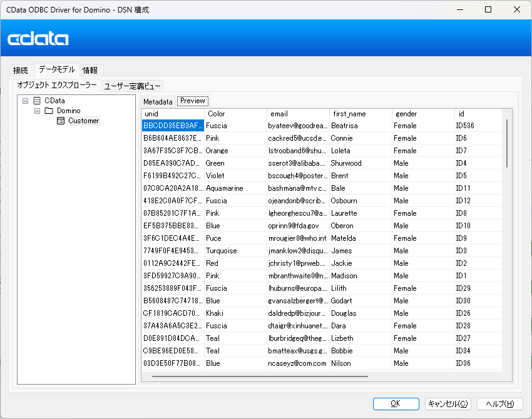Click first name cell Lilith

pos(361,288)
